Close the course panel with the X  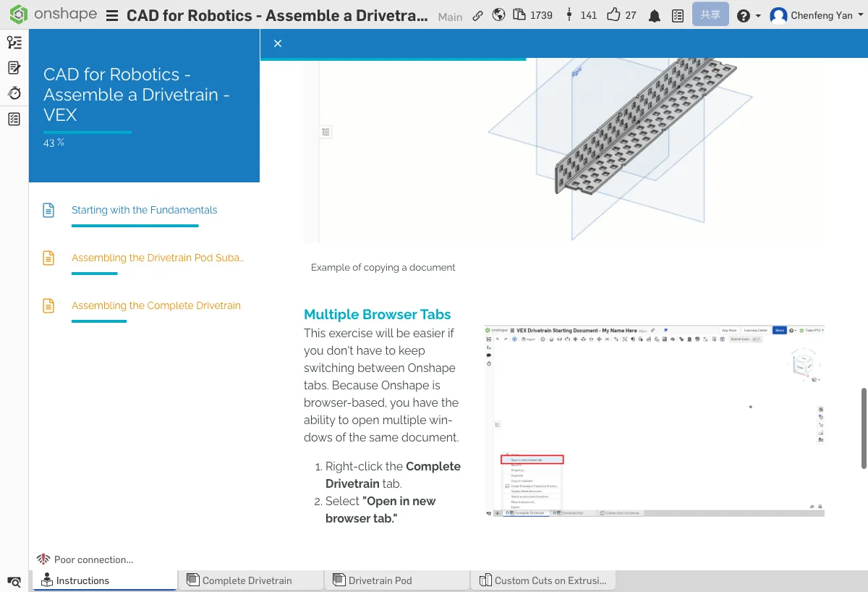point(278,44)
